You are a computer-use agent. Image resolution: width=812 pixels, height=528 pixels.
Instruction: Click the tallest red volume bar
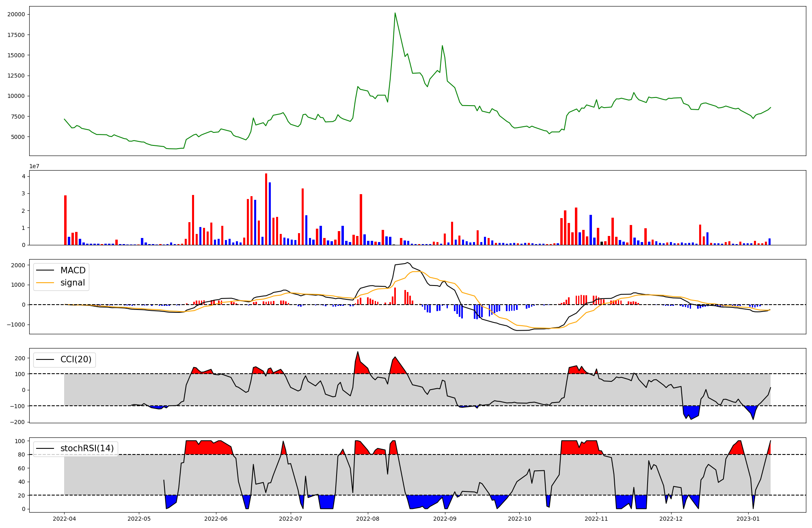pyautogui.click(x=266, y=209)
